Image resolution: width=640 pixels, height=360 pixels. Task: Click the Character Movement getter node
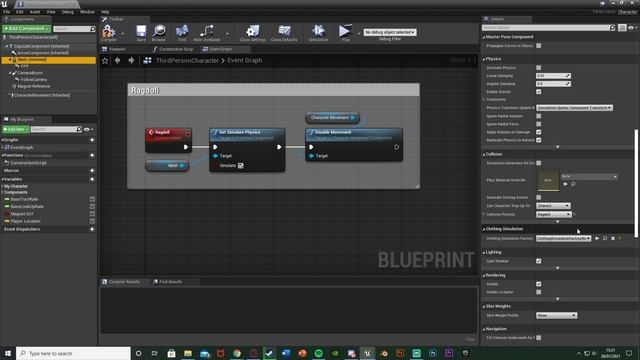coord(332,118)
